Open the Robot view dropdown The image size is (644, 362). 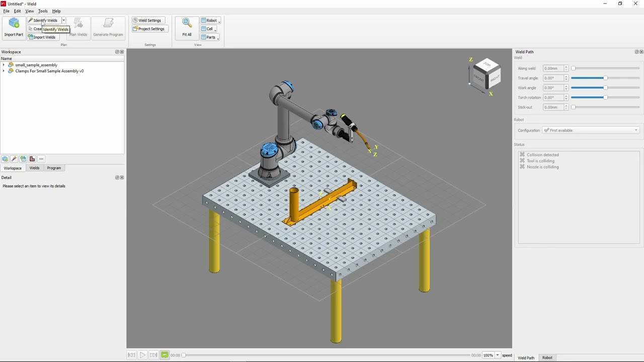tap(210, 21)
